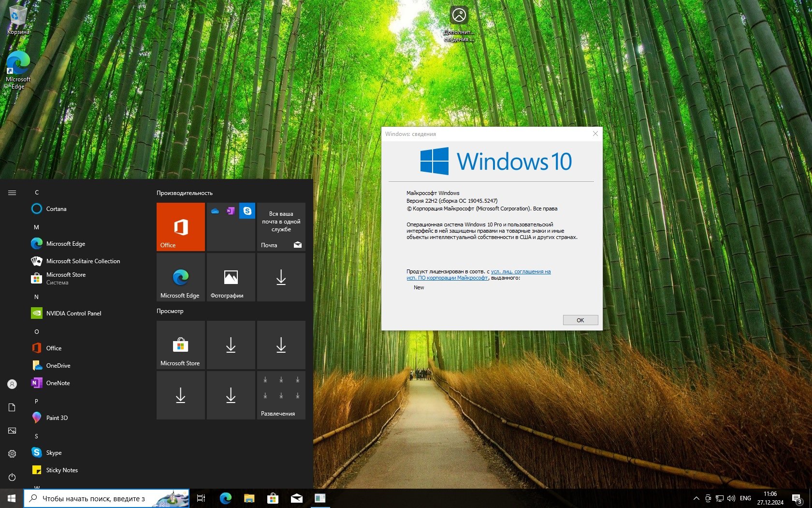Open Cortana from the app list

click(56, 209)
